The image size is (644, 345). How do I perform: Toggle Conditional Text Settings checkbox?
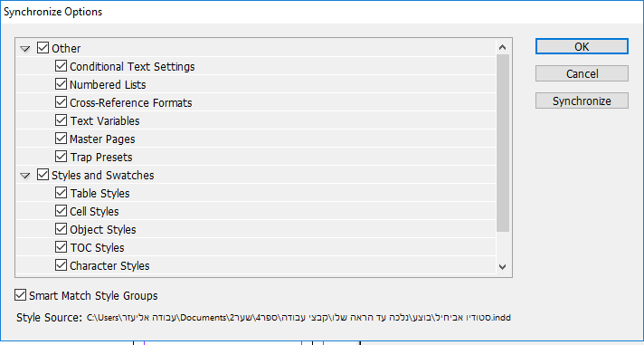pos(61,66)
